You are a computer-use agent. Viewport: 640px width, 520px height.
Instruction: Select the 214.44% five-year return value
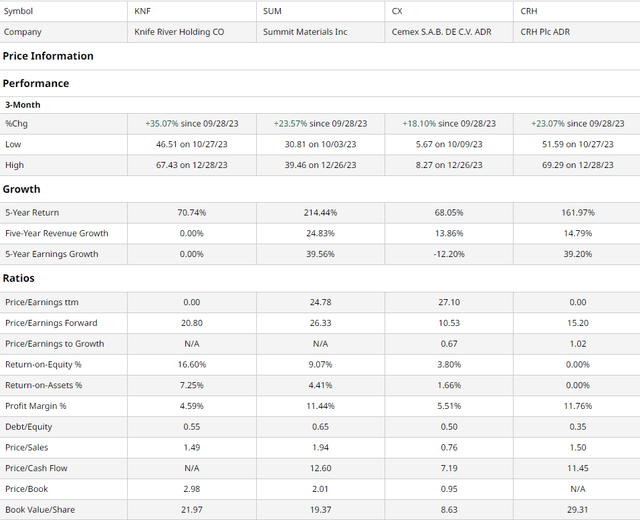320,213
